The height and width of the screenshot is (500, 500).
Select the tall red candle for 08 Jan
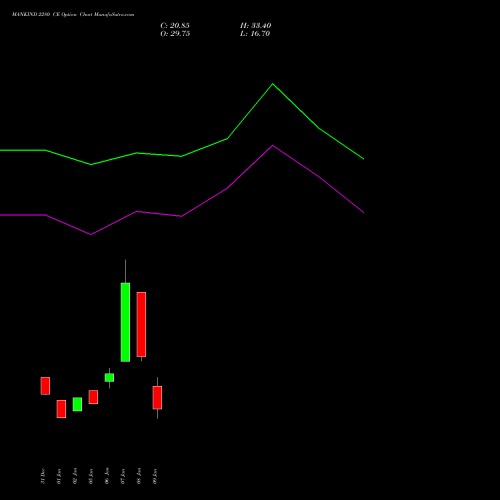pyautogui.click(x=141, y=324)
